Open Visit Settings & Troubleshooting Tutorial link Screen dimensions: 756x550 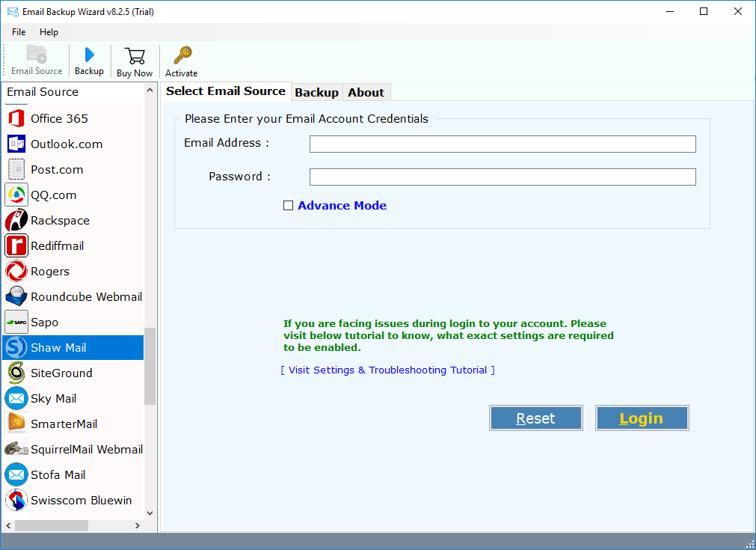coord(387,370)
